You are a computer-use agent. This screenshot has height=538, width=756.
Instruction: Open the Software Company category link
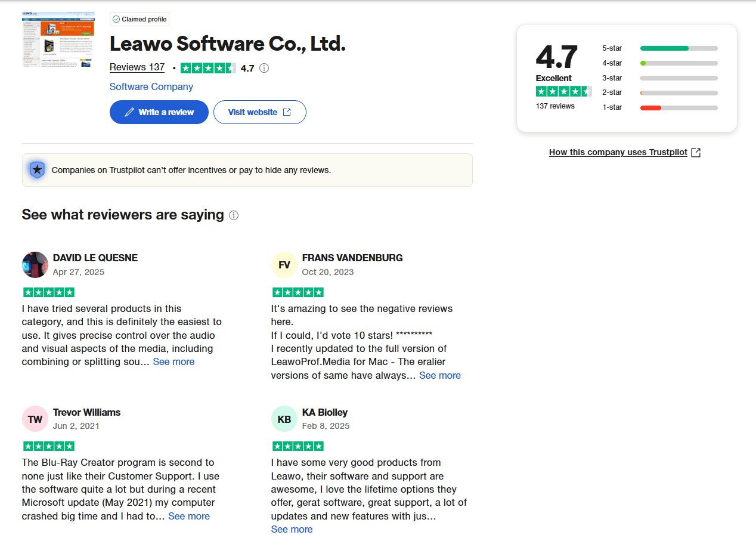tap(151, 86)
